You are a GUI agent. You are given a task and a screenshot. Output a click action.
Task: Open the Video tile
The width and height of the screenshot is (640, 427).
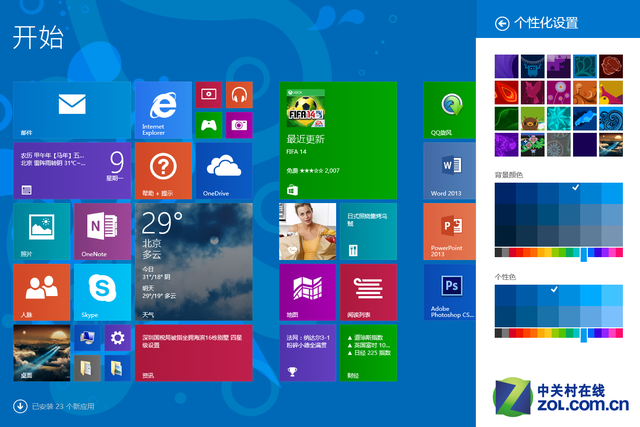pyautogui.click(x=209, y=95)
